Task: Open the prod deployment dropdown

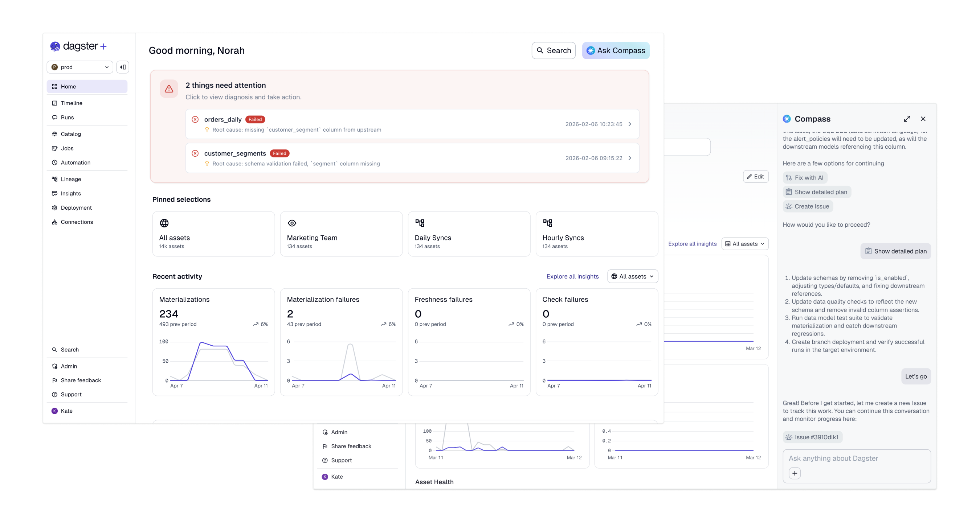Action: click(x=80, y=67)
